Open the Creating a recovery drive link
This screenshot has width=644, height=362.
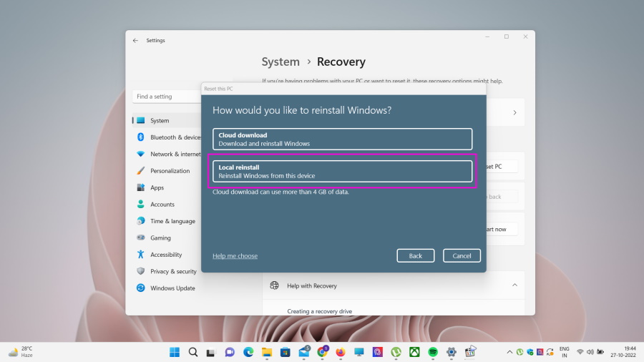319,311
